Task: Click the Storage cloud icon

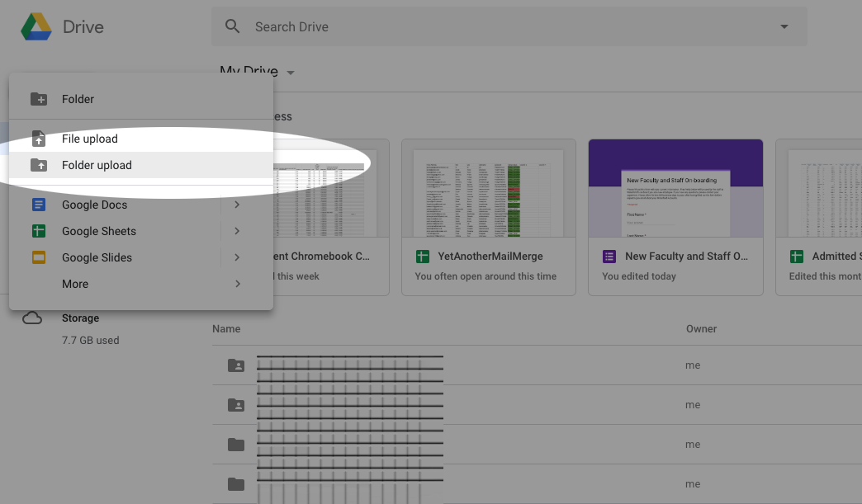Action: point(32,318)
